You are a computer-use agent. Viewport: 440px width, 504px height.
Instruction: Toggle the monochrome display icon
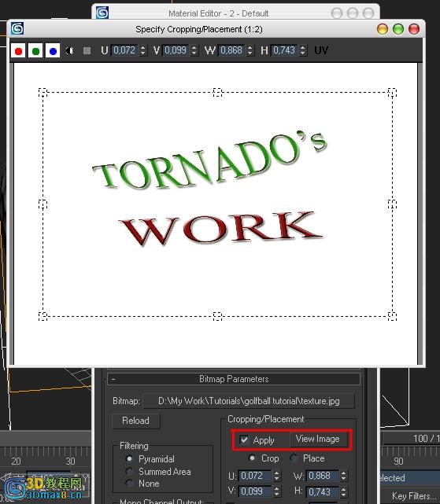[87, 50]
